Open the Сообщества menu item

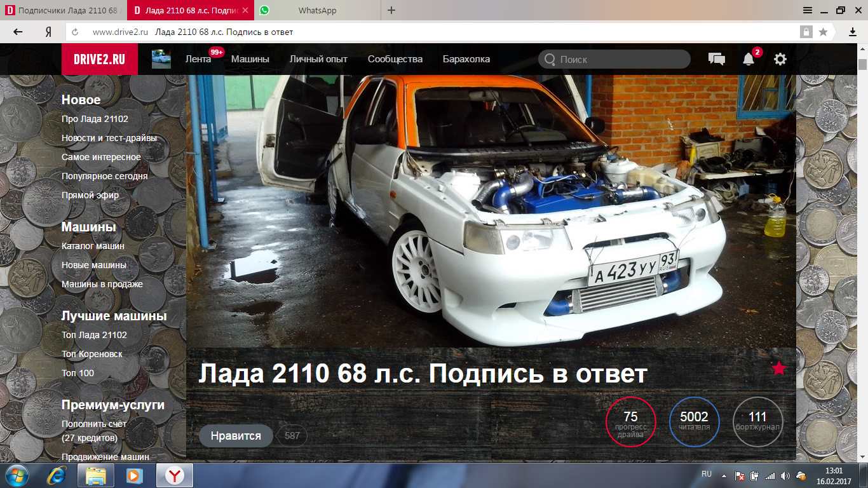pos(395,59)
